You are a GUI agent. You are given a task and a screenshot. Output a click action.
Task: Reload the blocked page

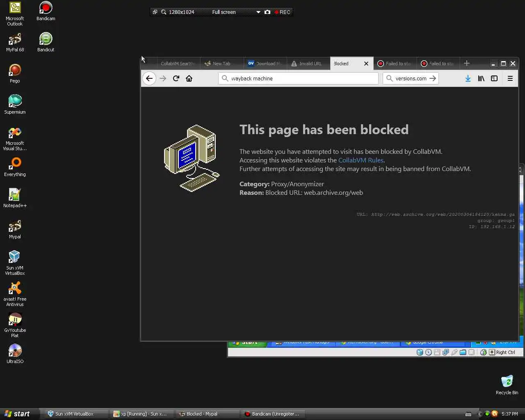pos(176,78)
